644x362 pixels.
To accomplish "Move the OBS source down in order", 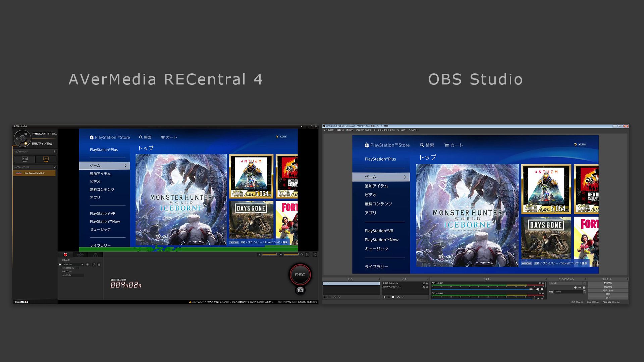I will coord(403,297).
